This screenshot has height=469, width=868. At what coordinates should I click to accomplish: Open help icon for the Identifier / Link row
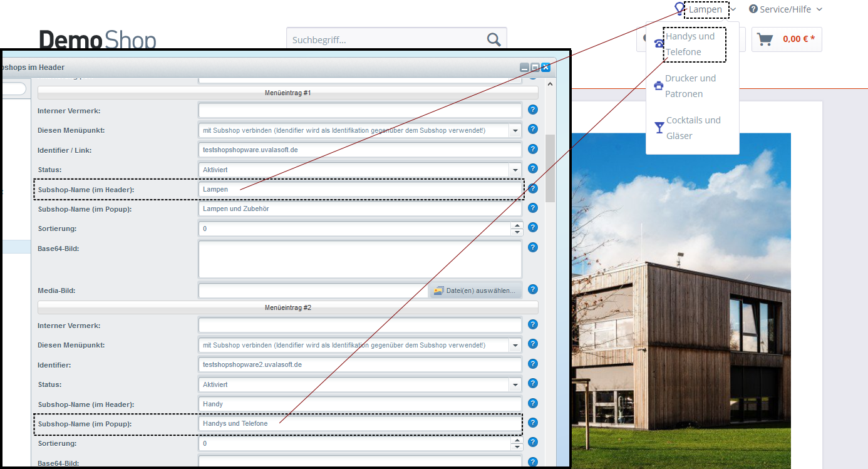533,149
